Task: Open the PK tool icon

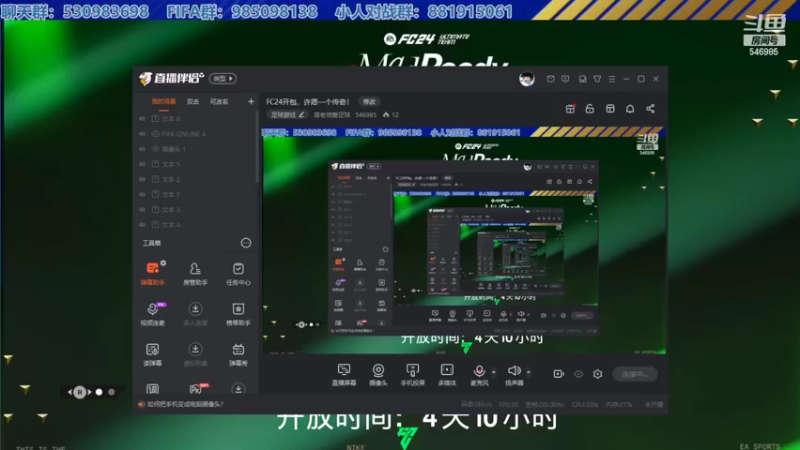Action: (195, 389)
